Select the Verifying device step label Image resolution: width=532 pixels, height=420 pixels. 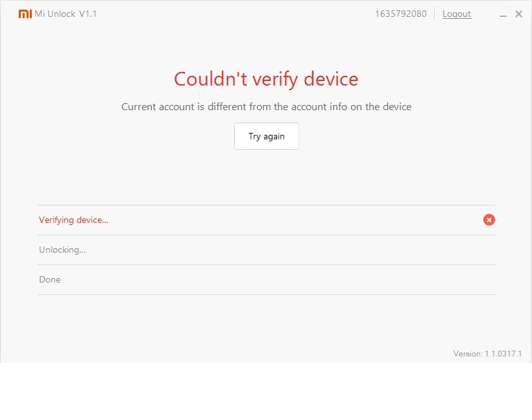click(73, 220)
